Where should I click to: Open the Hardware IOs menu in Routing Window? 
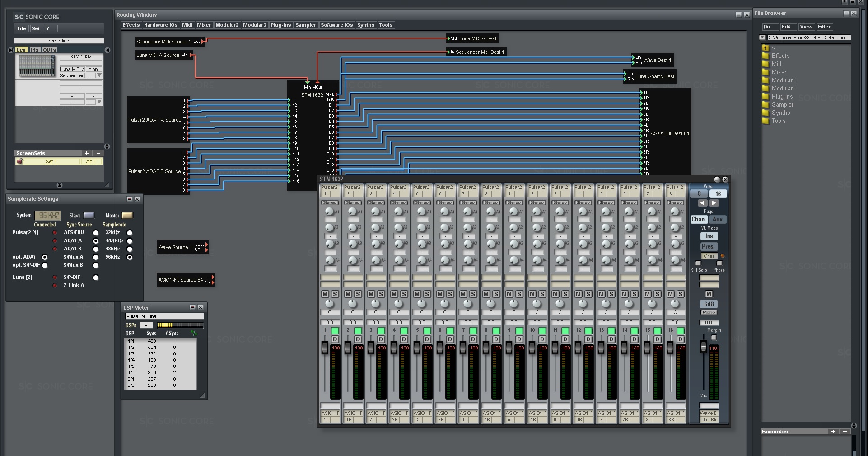[x=161, y=25]
